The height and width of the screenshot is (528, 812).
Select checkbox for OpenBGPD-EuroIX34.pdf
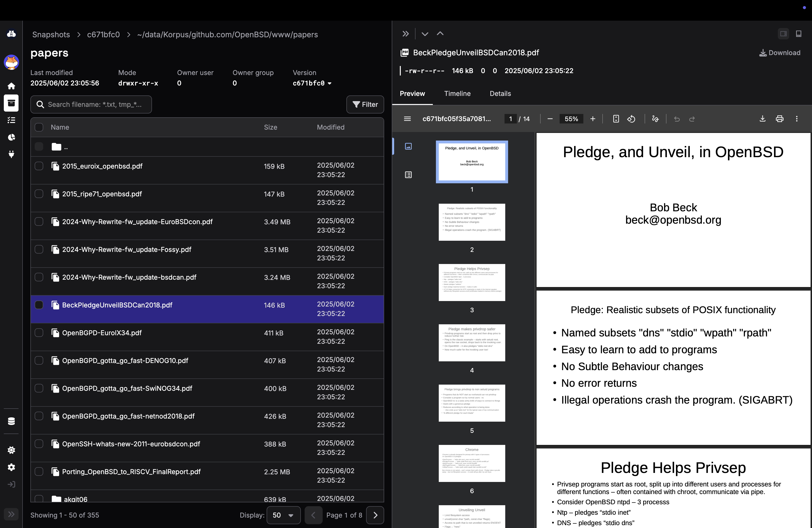coord(39,333)
